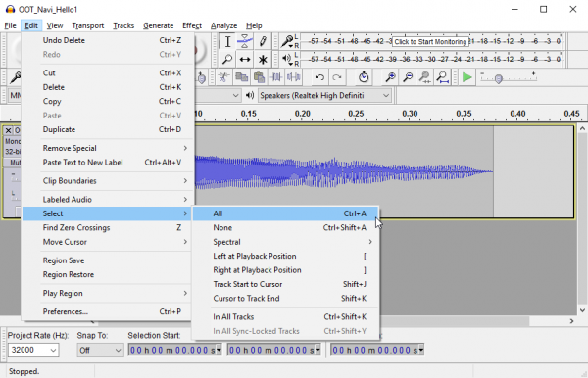Click the Redo arrow toolbar icon
This screenshot has height=378, width=588.
[x=337, y=77]
